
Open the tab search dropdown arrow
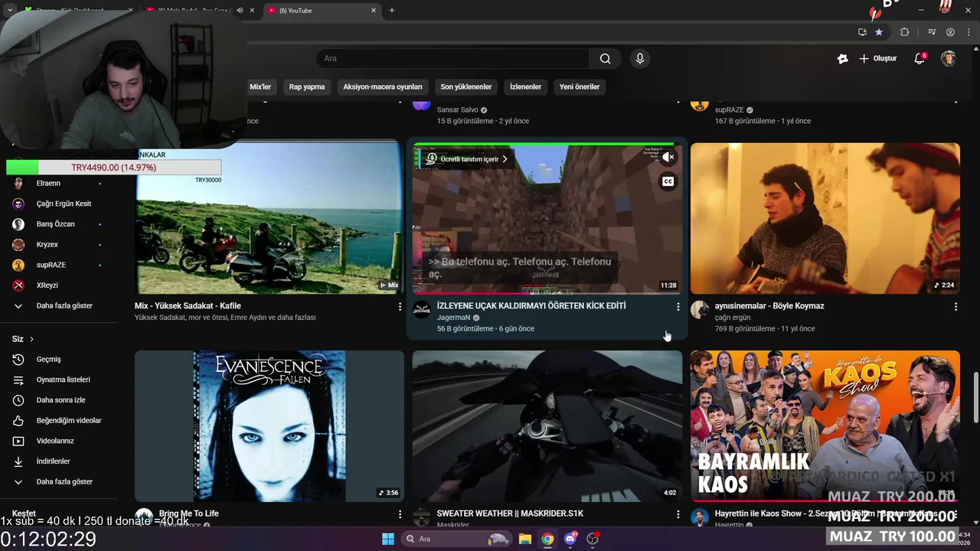9,11
